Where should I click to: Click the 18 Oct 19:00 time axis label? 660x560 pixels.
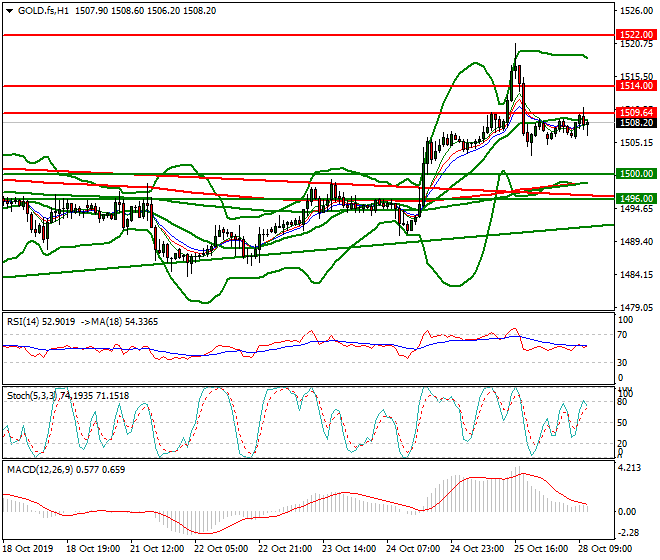coord(93,549)
